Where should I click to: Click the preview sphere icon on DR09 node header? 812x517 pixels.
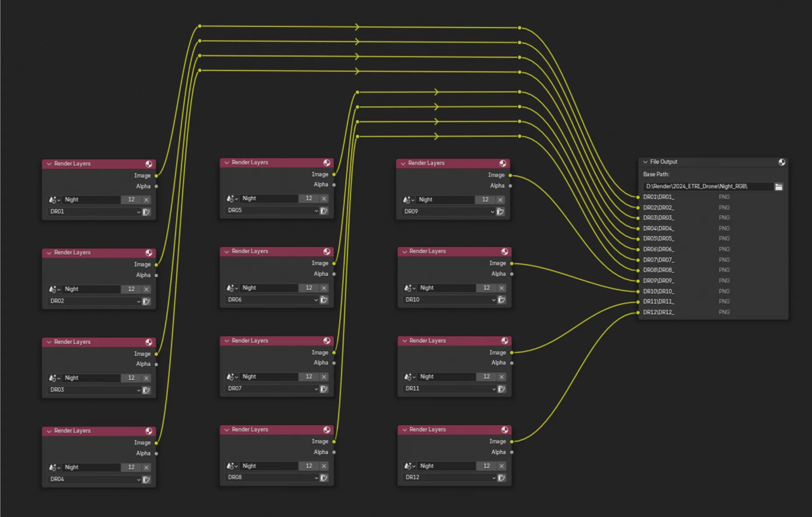(x=503, y=163)
